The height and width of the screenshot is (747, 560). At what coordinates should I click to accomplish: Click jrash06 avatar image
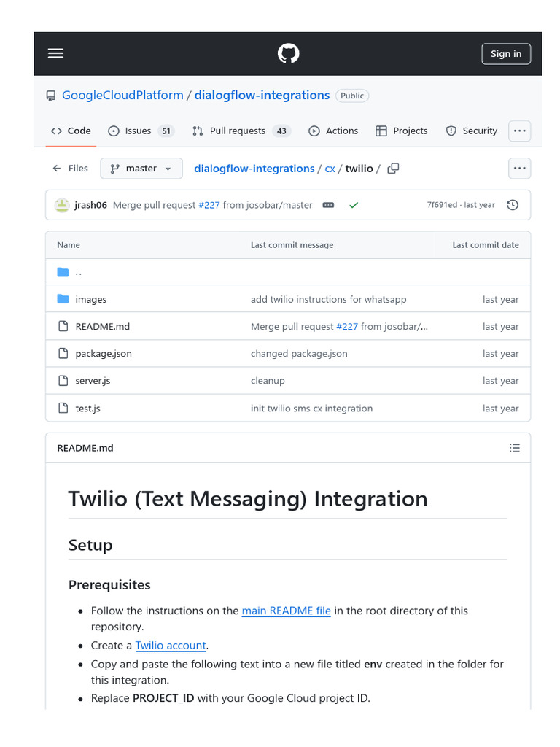click(x=63, y=205)
